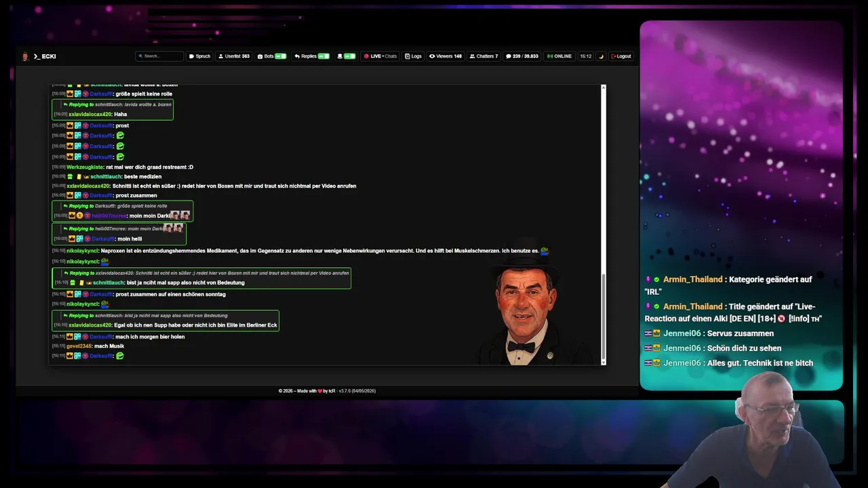868x488 pixels.
Task: Click username gevel2345 in chat
Action: pyautogui.click(x=79, y=346)
